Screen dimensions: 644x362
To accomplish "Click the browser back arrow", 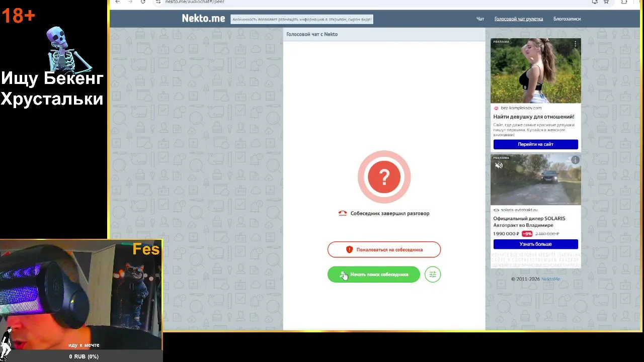I will point(117,2).
